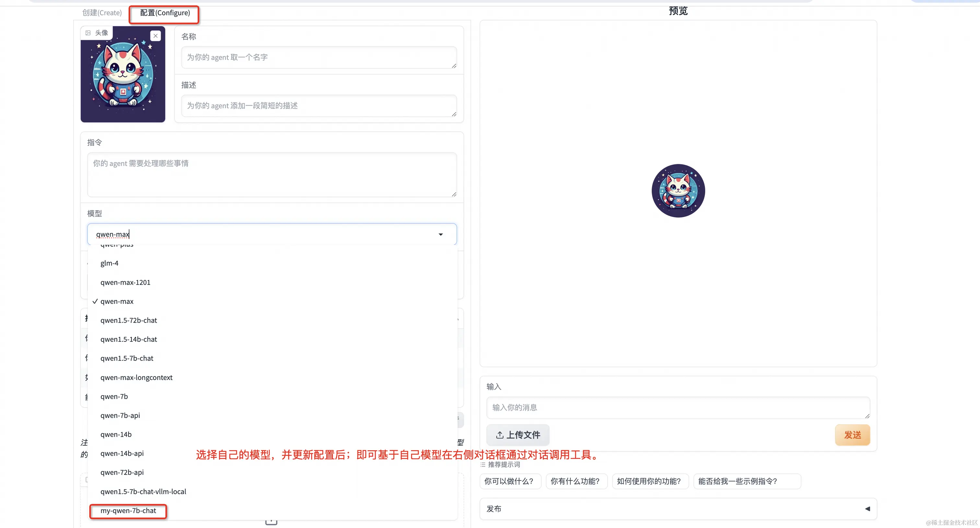Viewport: 980px width, 528px height.
Task: Collapse the publish section arrow
Action: point(868,509)
